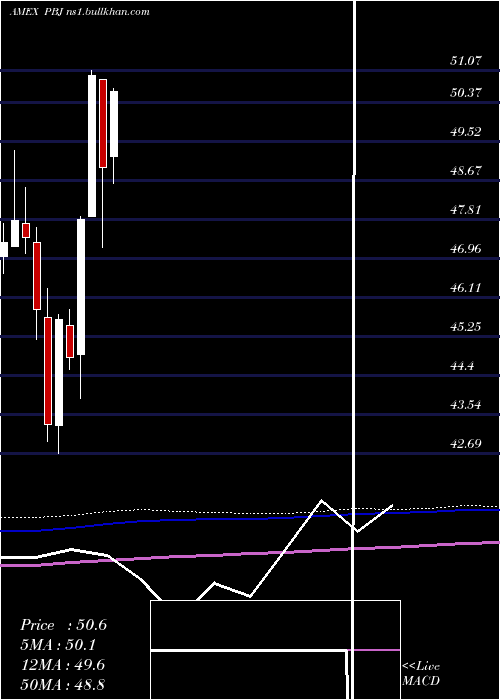
Task: Click the Price : 50.6 readout
Action: pyautogui.click(x=63, y=625)
